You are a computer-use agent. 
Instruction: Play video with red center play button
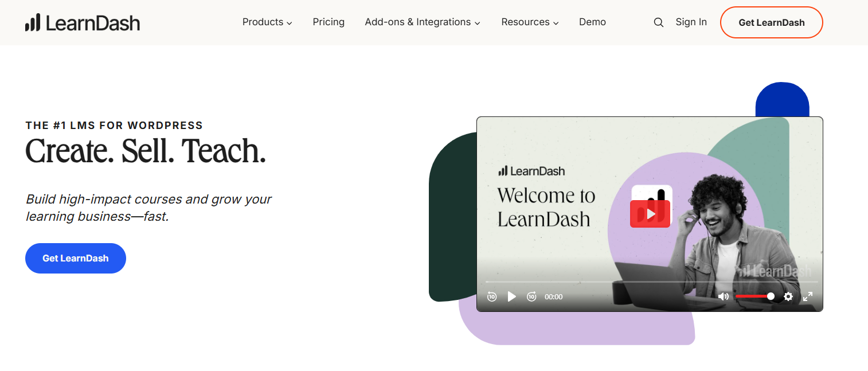point(650,214)
